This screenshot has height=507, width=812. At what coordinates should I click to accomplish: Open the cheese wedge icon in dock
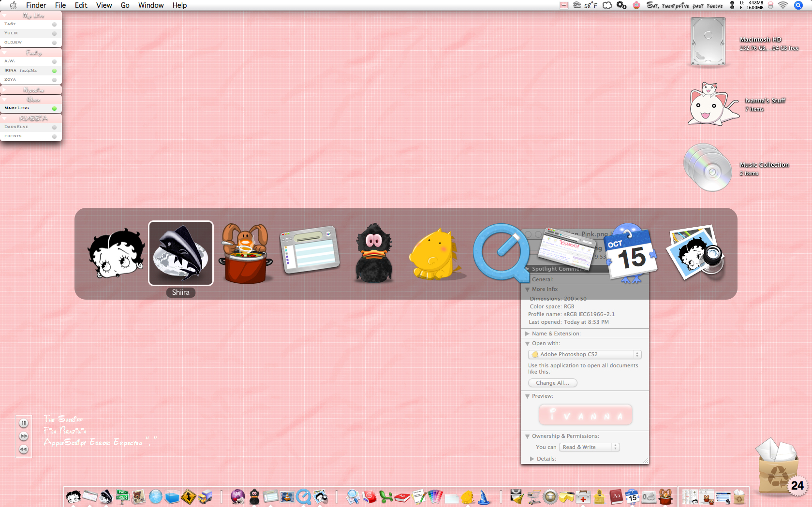(x=567, y=496)
